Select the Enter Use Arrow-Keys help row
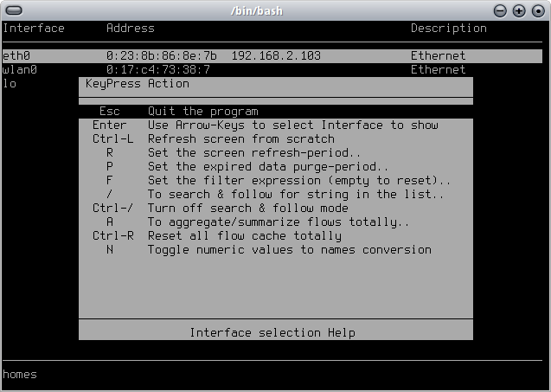 pos(276,125)
